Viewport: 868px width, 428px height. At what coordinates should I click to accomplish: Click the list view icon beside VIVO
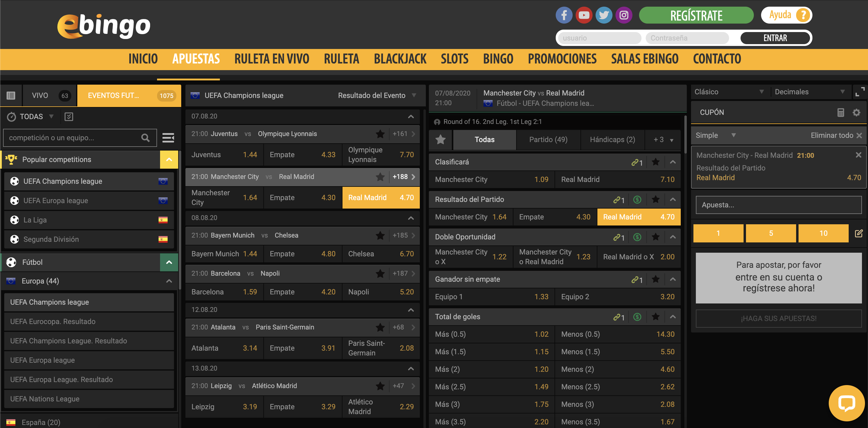(x=11, y=96)
